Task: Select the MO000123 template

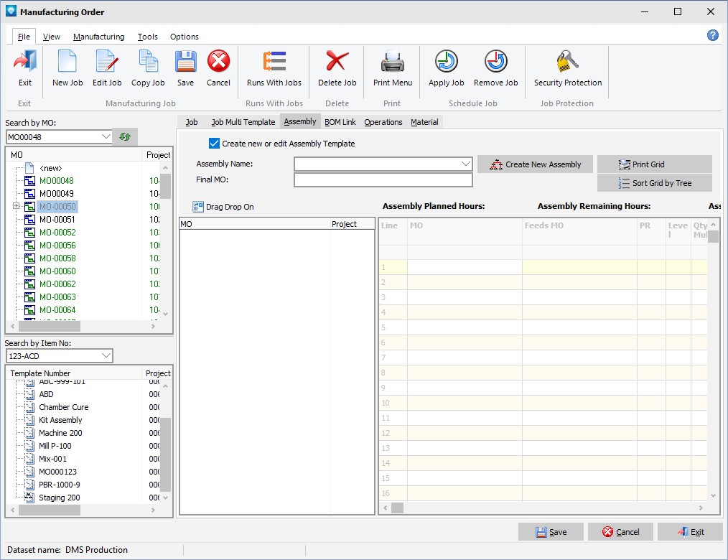Action: pyautogui.click(x=57, y=472)
